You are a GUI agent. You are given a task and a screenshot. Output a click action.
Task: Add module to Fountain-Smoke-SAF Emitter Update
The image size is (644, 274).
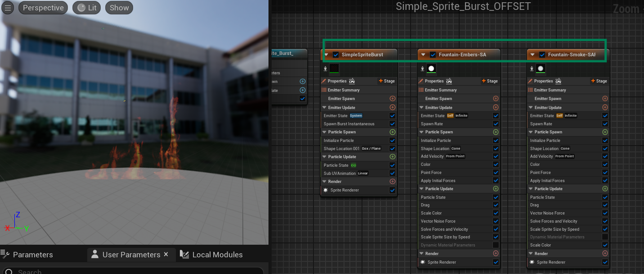605,107
